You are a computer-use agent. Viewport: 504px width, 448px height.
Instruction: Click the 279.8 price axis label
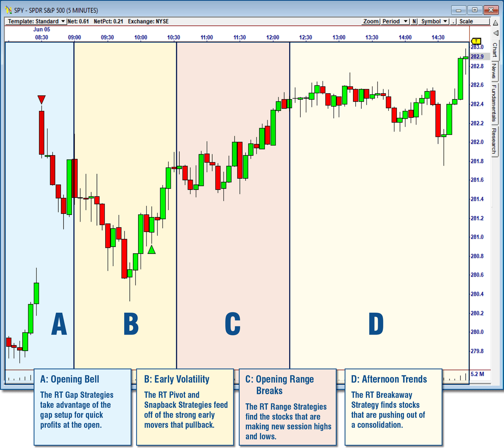[477, 351]
